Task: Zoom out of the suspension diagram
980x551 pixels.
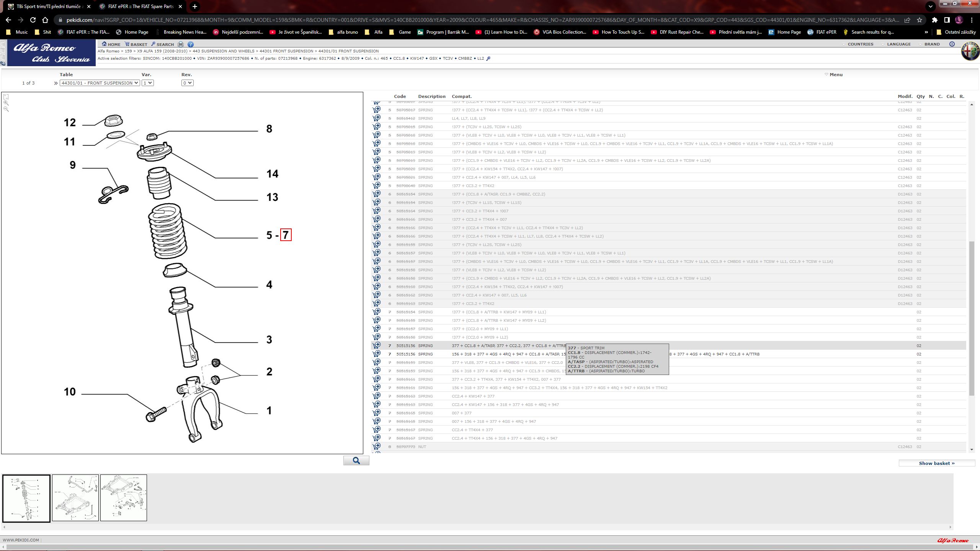Action: (x=6, y=109)
